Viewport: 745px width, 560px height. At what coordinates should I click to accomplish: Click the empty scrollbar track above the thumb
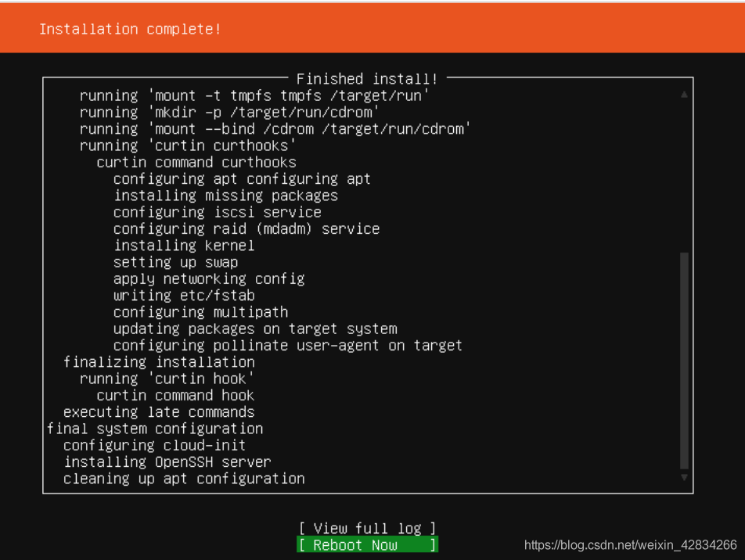pos(684,176)
